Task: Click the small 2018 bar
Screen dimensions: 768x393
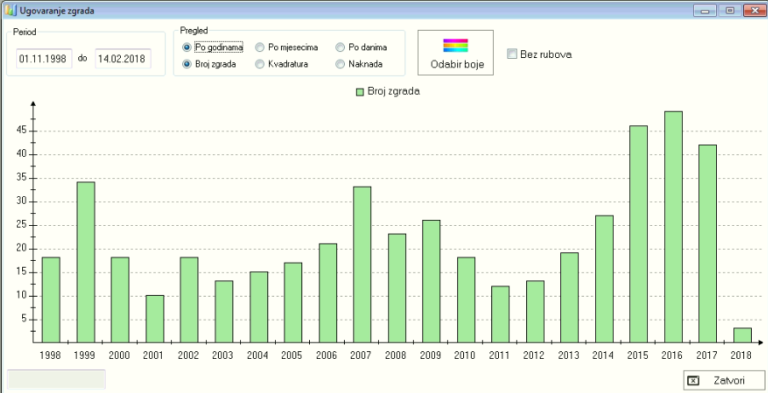Action: pyautogui.click(x=742, y=335)
